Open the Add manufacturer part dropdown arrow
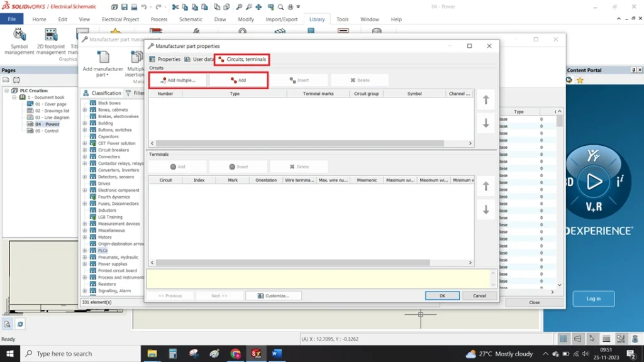 (x=107, y=75)
